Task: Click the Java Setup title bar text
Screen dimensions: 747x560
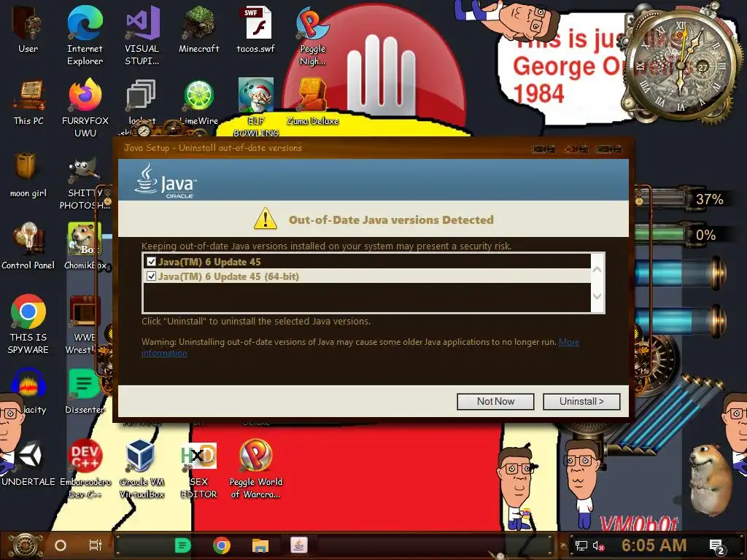Action: coord(213,148)
